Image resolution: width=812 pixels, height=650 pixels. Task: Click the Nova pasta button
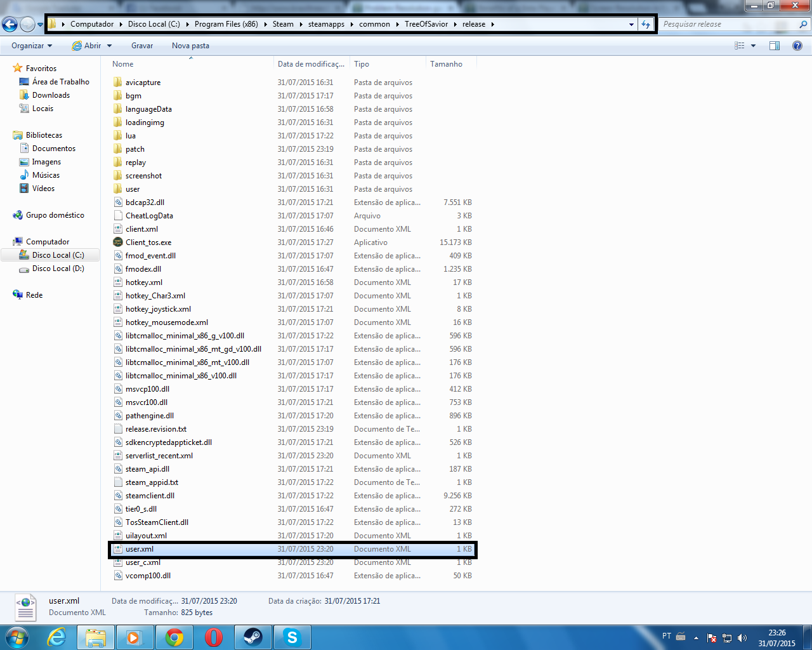[x=190, y=46]
